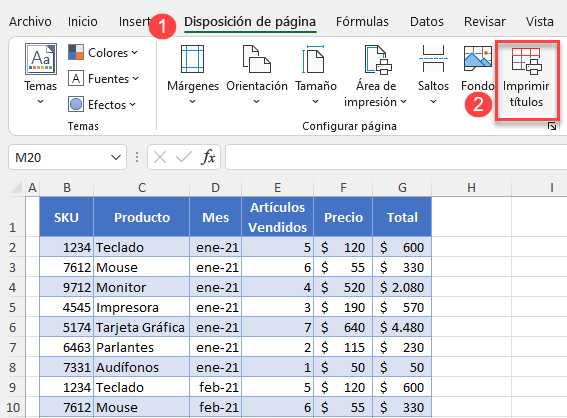
Task: Select the $ 4.480 total cell
Action: [402, 327]
